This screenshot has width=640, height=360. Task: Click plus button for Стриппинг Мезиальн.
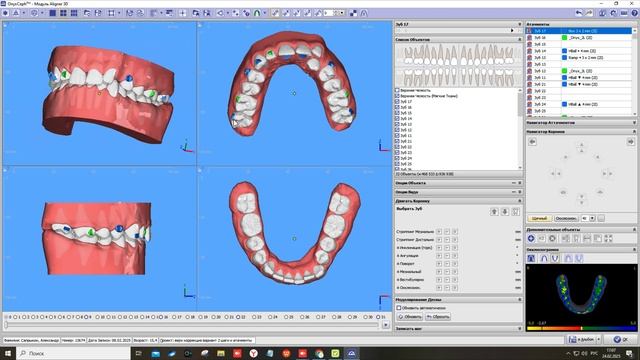pyautogui.click(x=439, y=231)
